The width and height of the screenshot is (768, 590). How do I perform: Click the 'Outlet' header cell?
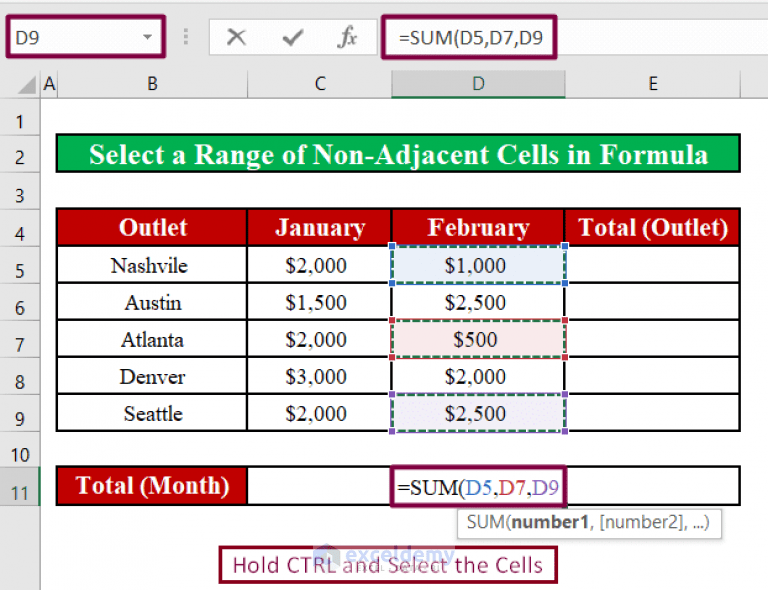(x=152, y=228)
